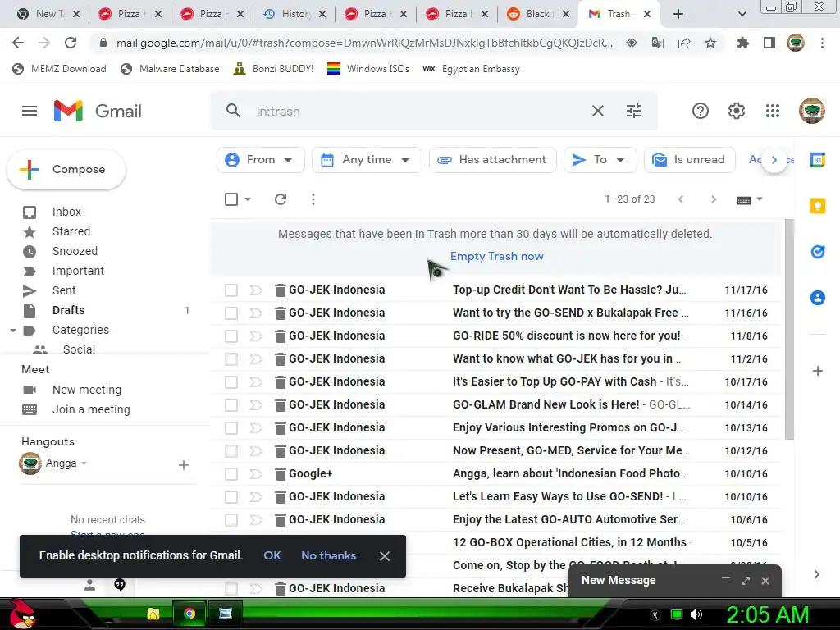Open Hangouts conversations icon at bottom
The width and height of the screenshot is (840, 630).
tap(120, 584)
